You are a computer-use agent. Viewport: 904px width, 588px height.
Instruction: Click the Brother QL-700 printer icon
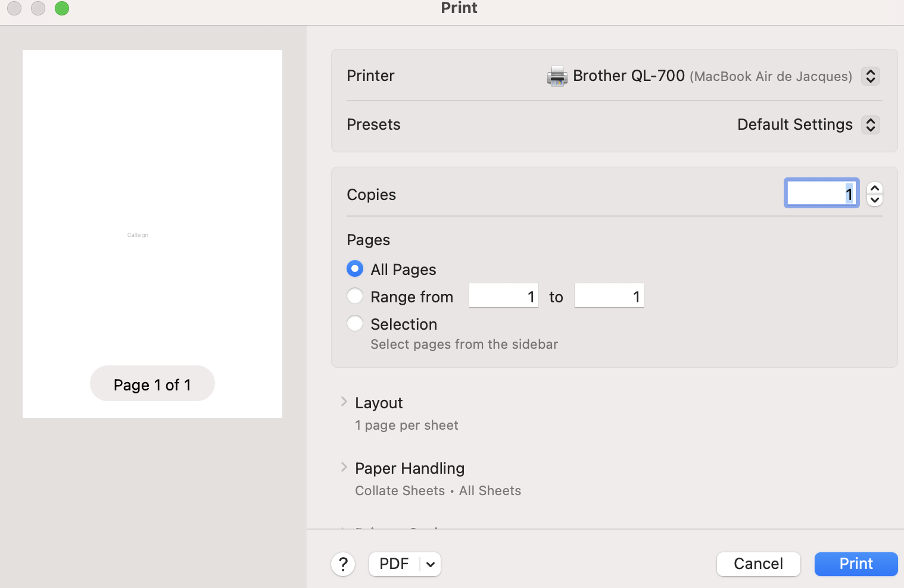pyautogui.click(x=557, y=76)
